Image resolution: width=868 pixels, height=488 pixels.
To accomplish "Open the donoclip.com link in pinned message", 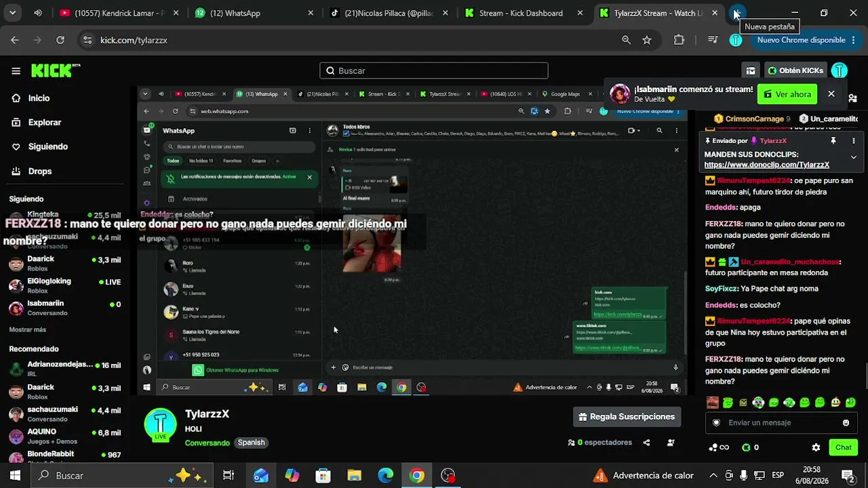I will pos(767,165).
